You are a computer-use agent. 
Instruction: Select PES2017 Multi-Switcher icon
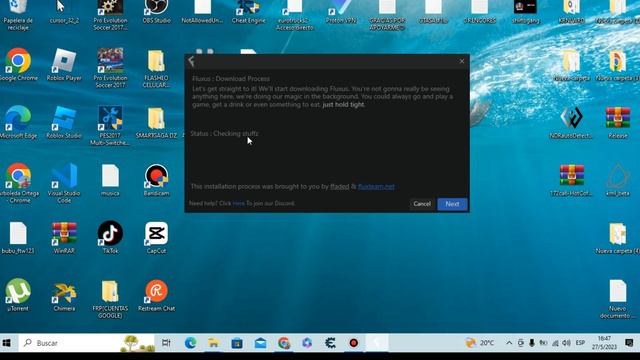[x=110, y=125]
